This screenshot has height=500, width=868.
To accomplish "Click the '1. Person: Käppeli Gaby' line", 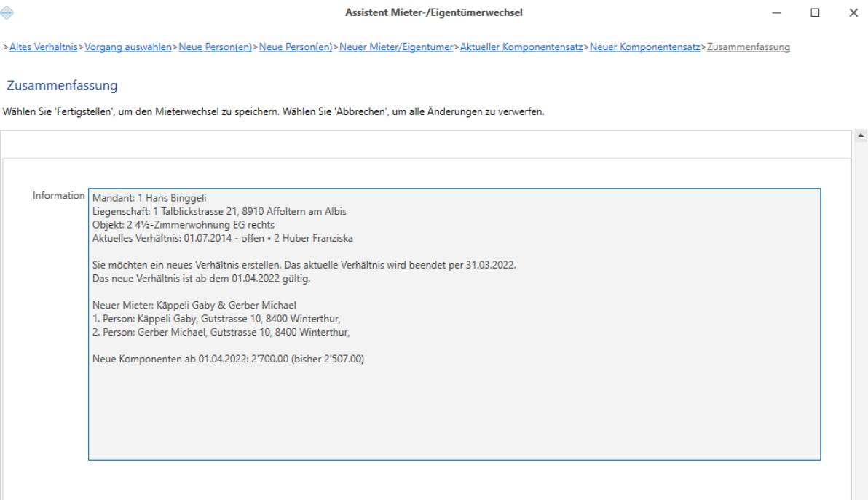I will tap(216, 319).
